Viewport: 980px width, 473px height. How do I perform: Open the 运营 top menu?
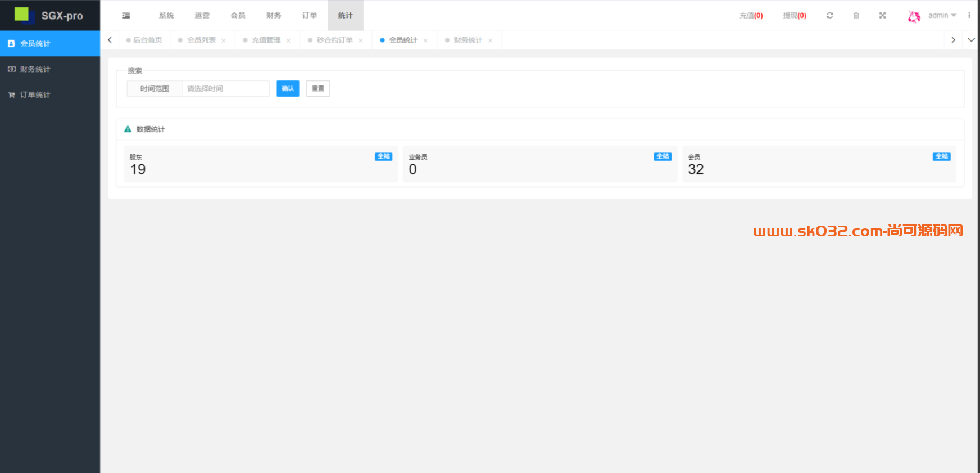pyautogui.click(x=202, y=15)
